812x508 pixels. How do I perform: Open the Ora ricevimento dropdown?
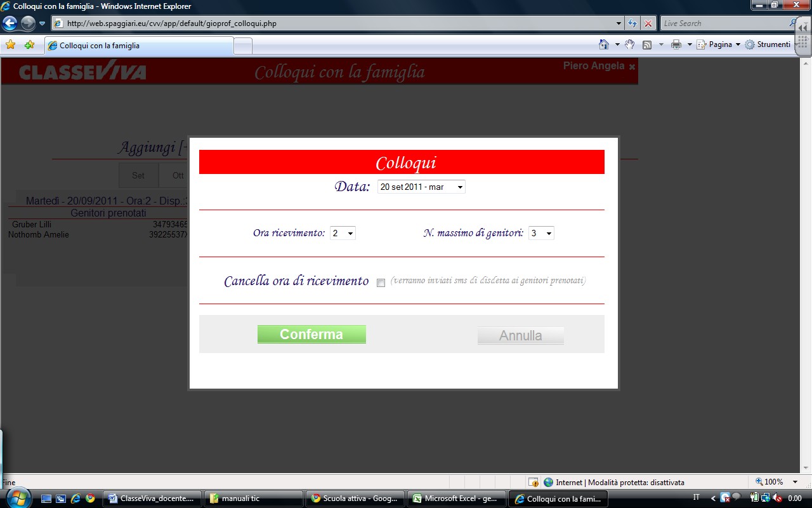tap(343, 233)
